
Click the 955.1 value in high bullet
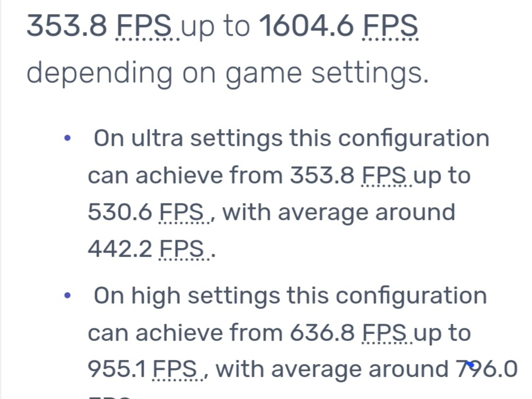(117, 369)
